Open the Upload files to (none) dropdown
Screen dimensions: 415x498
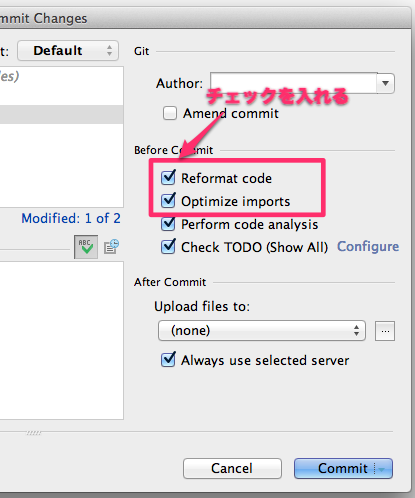262,331
